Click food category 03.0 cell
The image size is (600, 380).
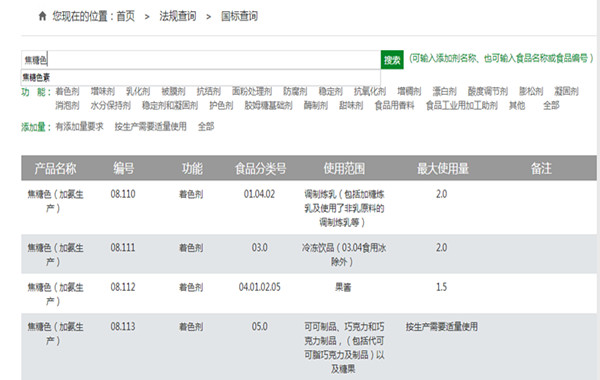click(x=259, y=248)
